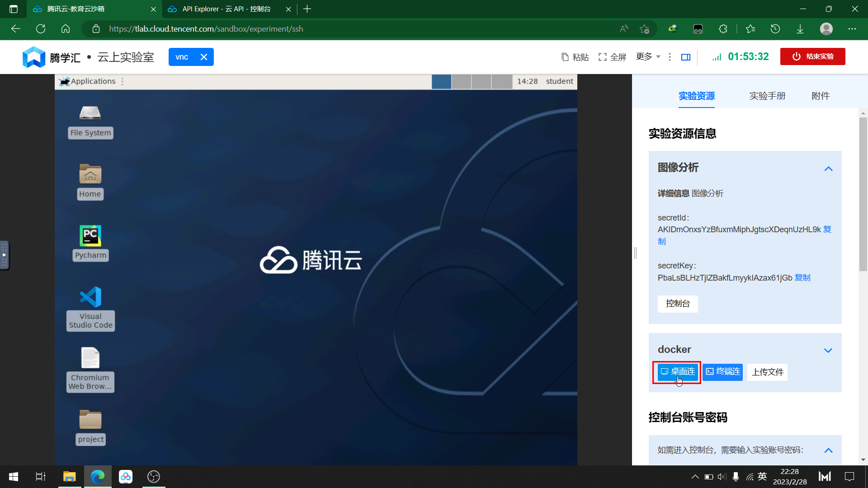The image size is (868, 488).
Task: Enter fullscreen with 全屏
Action: click(x=612, y=57)
